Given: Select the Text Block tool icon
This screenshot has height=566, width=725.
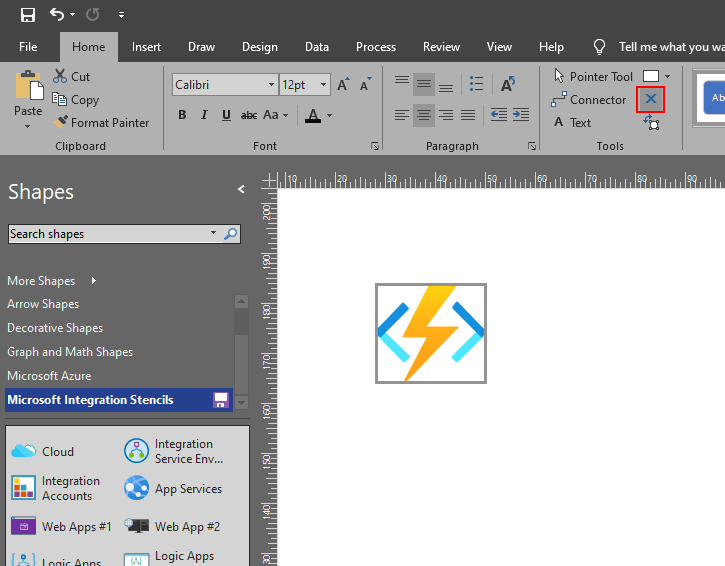Looking at the screenshot, I should tap(651, 123).
